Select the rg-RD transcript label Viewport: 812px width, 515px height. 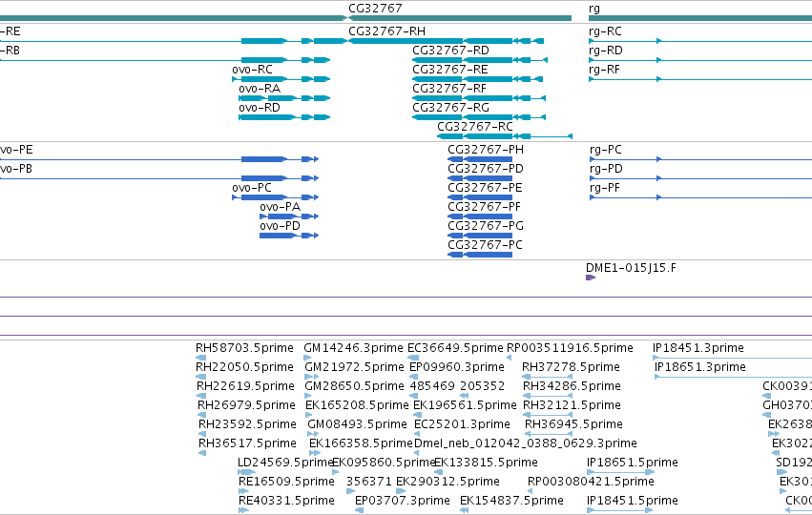(x=605, y=51)
